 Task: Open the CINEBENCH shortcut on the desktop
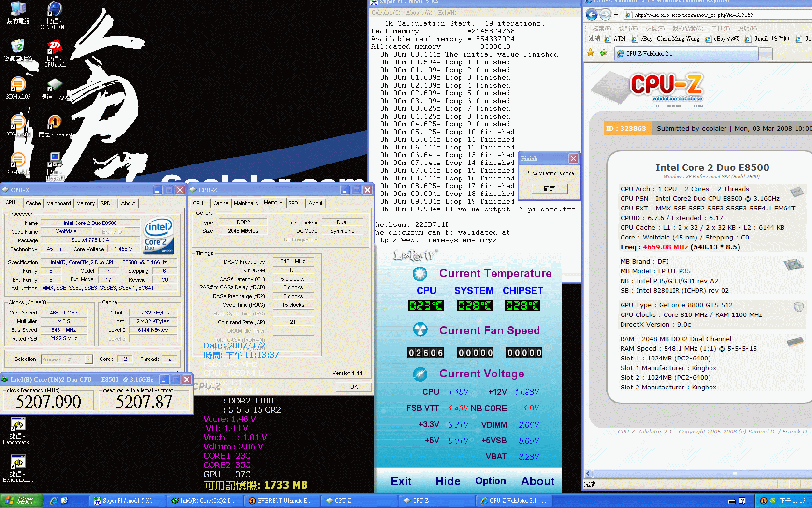(54, 15)
